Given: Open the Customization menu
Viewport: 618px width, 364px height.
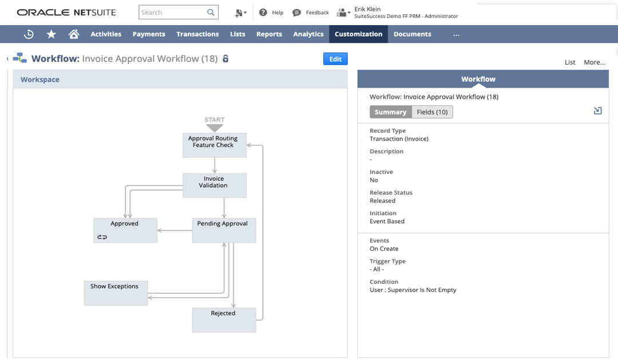Looking at the screenshot, I should (358, 34).
